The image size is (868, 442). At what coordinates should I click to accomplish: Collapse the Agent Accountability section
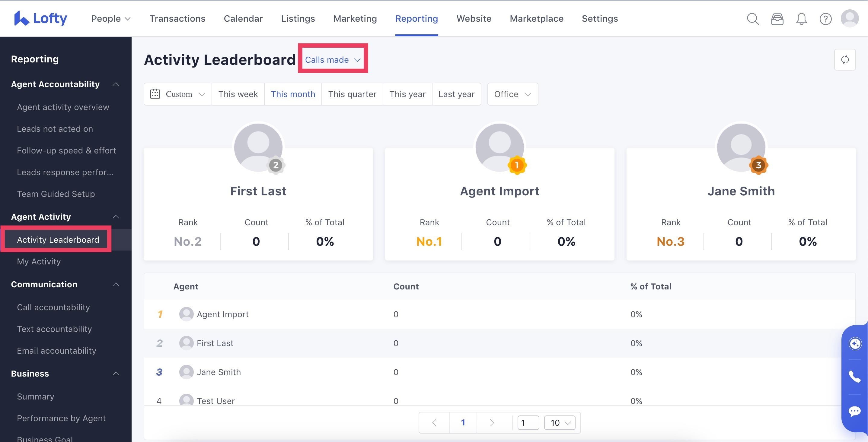click(116, 84)
